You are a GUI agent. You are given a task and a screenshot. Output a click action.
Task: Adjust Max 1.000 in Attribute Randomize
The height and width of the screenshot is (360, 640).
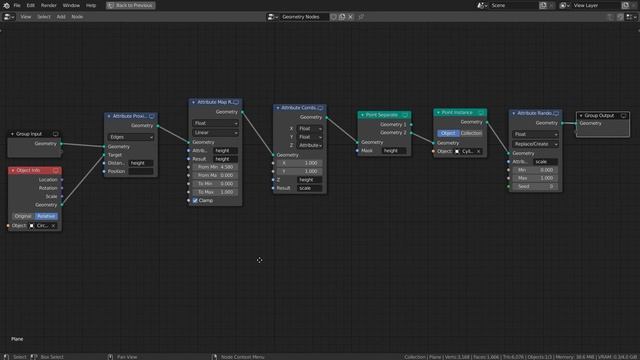(x=535, y=178)
